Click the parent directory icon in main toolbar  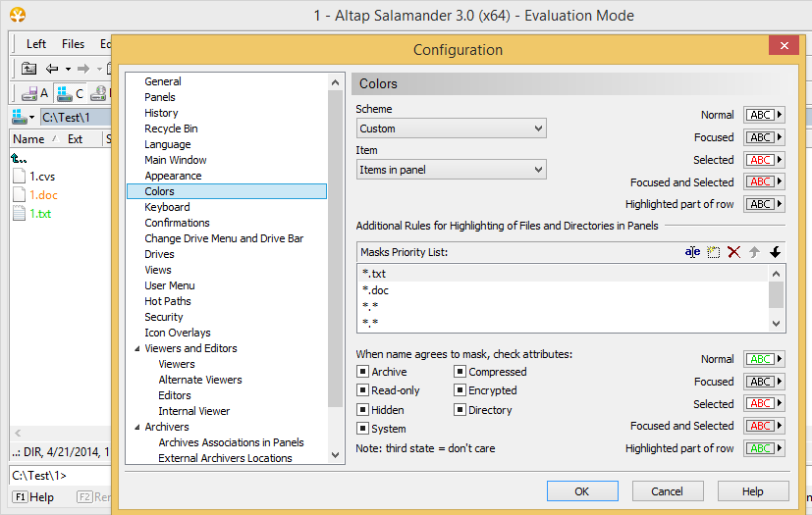pos(28,69)
